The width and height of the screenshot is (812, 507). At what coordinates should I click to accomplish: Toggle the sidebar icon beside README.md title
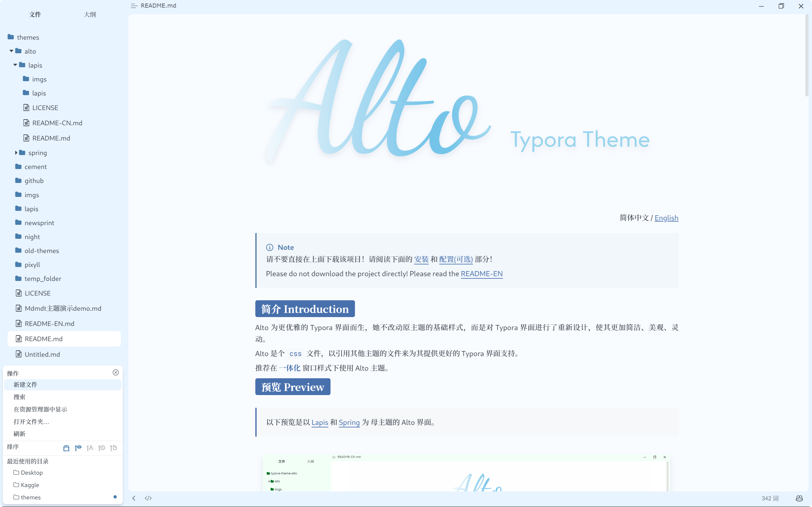[134, 6]
